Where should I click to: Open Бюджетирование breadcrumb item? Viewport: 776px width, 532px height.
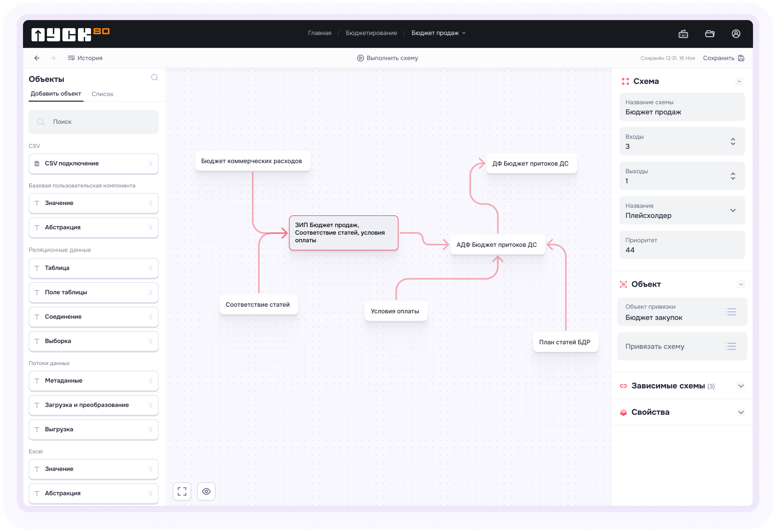click(x=371, y=33)
